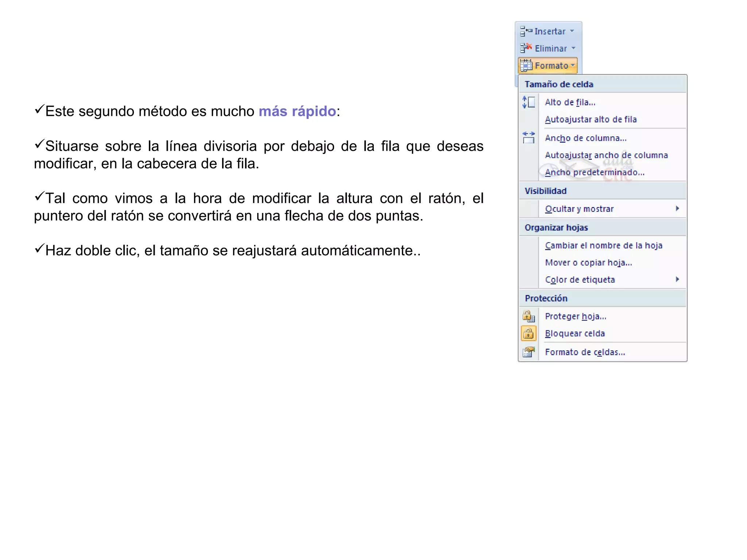
Task: Click the Eliminar button label
Action: click(551, 48)
